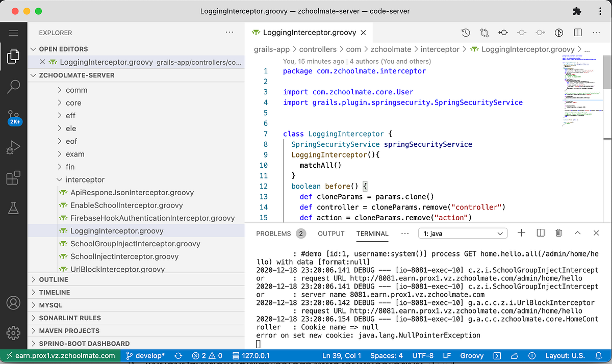
Task: Switch to the OUTPUT tab
Action: pos(330,233)
